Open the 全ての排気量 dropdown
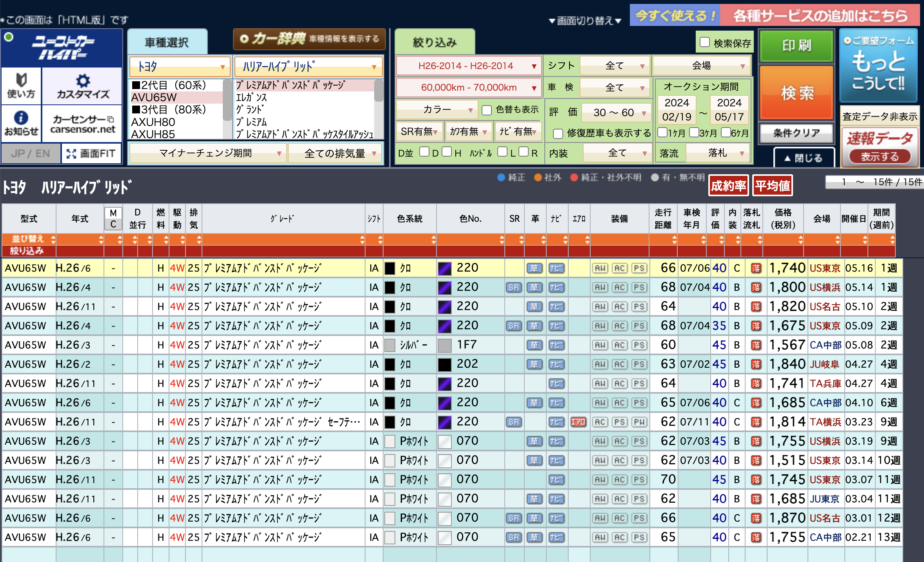 (335, 153)
